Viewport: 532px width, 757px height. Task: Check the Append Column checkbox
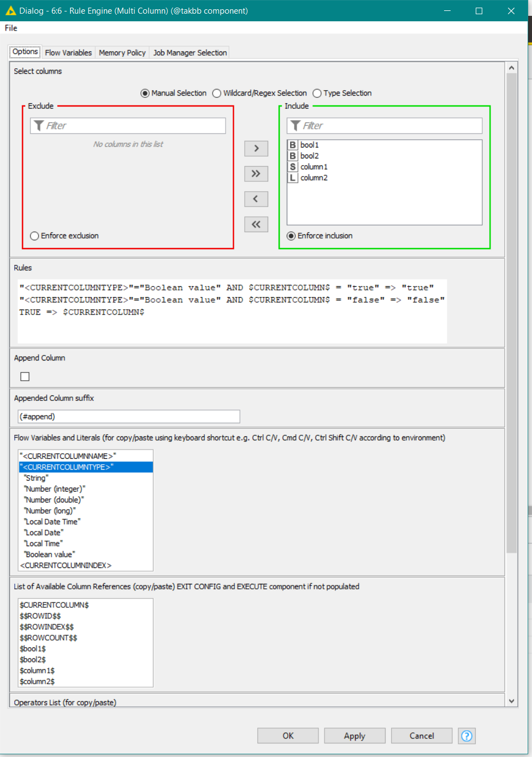25,376
